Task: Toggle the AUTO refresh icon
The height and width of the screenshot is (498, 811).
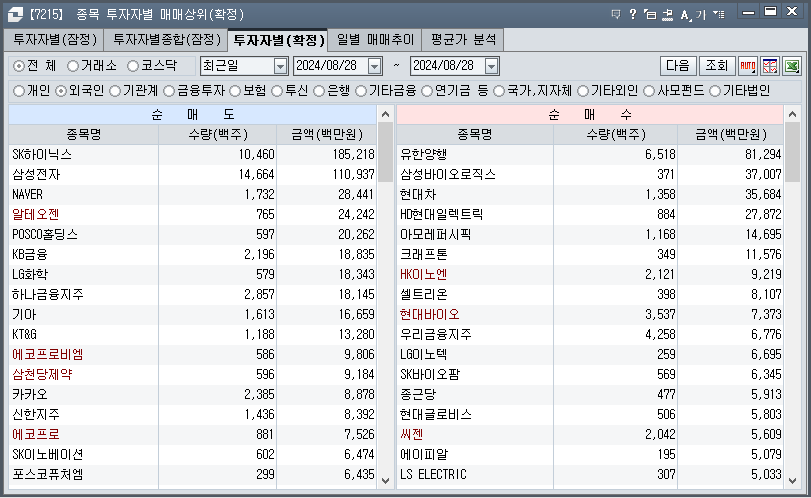Action: point(748,66)
